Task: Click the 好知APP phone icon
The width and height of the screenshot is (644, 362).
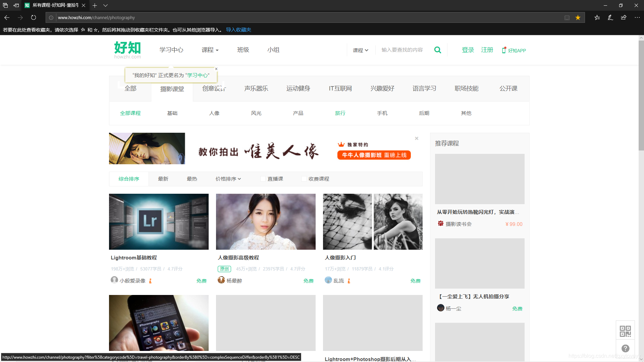Action: click(503, 50)
